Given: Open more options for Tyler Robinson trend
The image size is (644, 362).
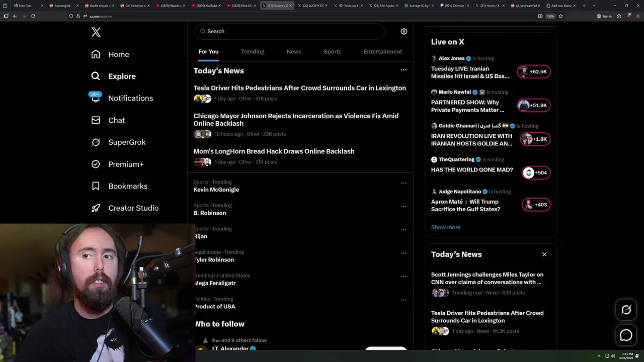Looking at the screenshot, I should pyautogui.click(x=404, y=253).
